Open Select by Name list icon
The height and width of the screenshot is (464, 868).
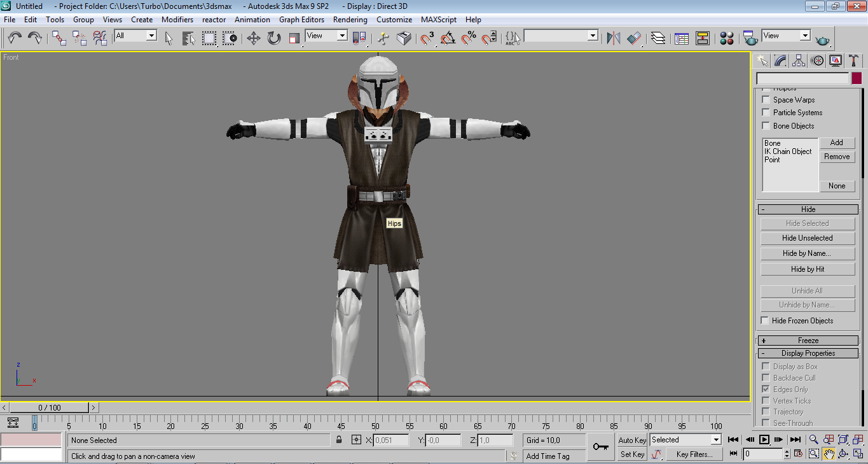point(188,38)
